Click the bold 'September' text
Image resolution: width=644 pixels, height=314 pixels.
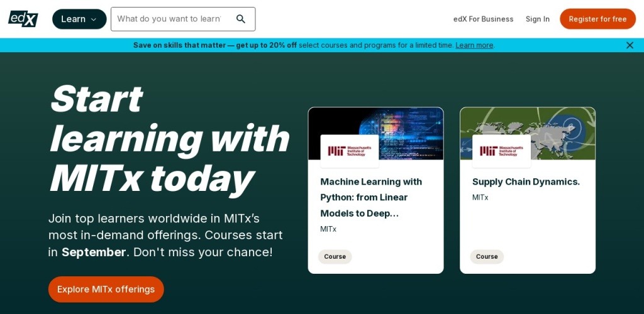click(x=94, y=252)
